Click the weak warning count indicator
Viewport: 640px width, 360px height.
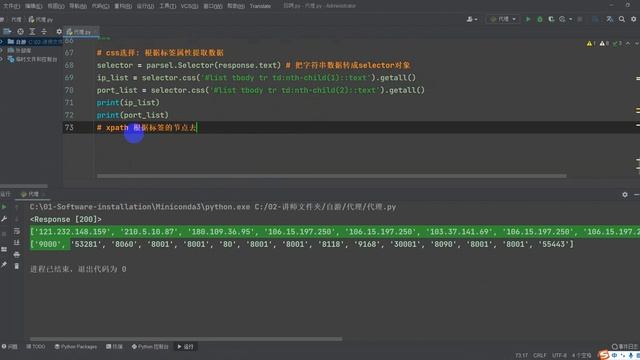point(604,43)
